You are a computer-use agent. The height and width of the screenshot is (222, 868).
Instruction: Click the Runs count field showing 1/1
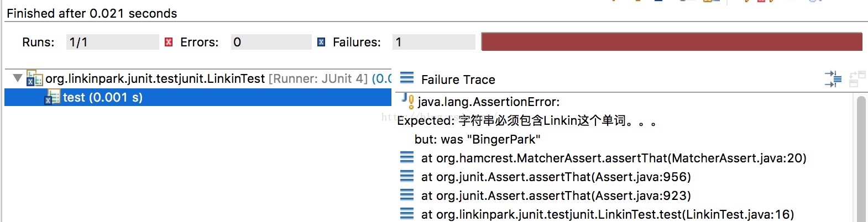point(112,42)
